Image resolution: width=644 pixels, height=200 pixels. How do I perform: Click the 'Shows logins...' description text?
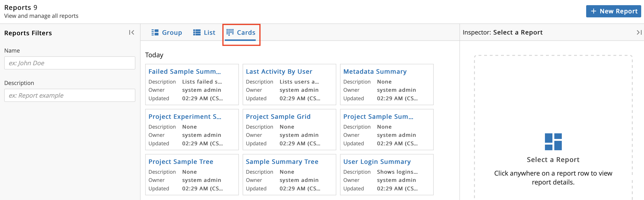pyautogui.click(x=397, y=172)
